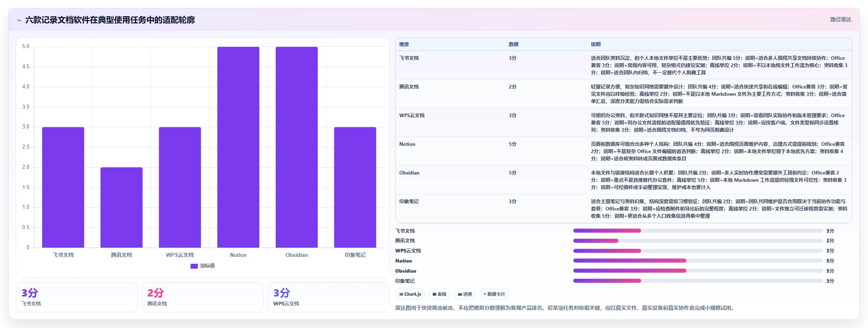Viewport: 868px width, 328px height.
Task: Click the 腾讯文档 progress bar
Action: (698, 241)
